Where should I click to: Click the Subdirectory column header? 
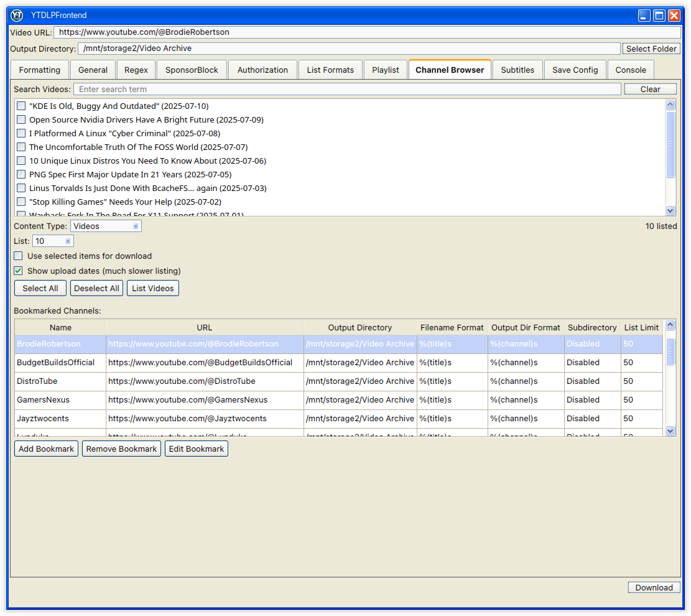[x=592, y=328]
